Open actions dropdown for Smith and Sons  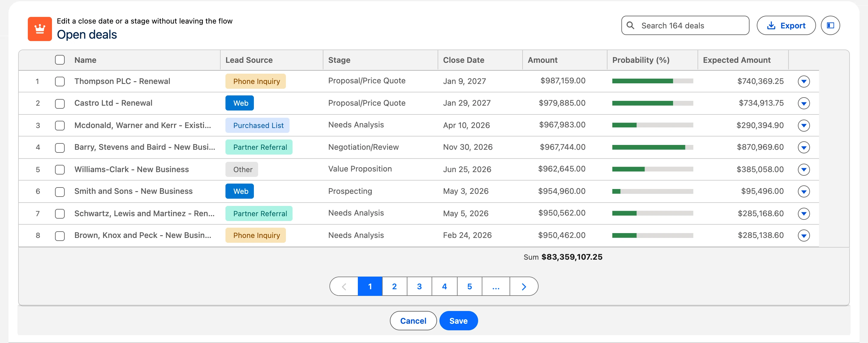click(x=804, y=191)
